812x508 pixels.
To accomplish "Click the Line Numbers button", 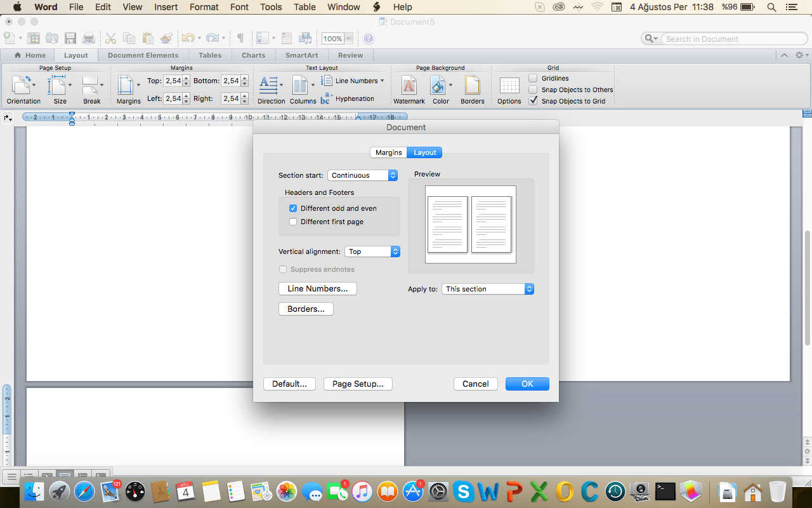I will pyautogui.click(x=317, y=288).
